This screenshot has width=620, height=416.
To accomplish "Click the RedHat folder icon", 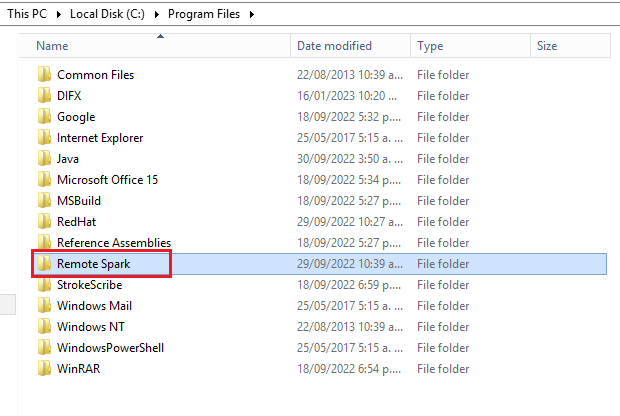I will tap(44, 221).
